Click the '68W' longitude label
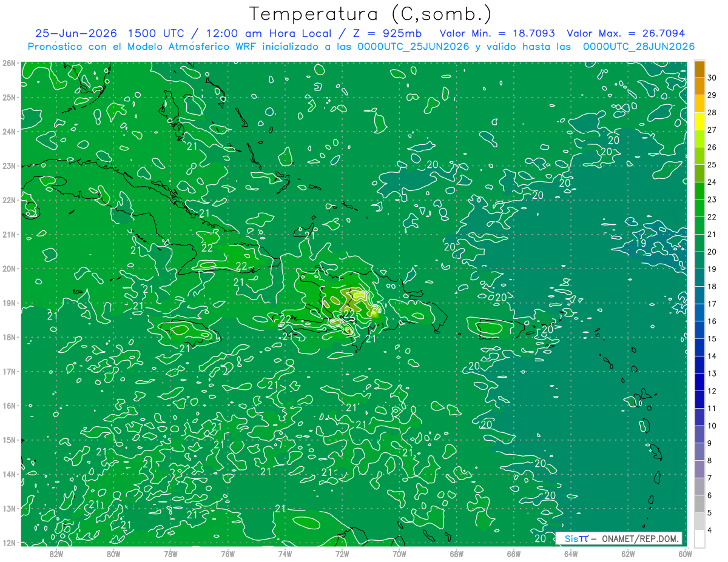 [x=456, y=554]
